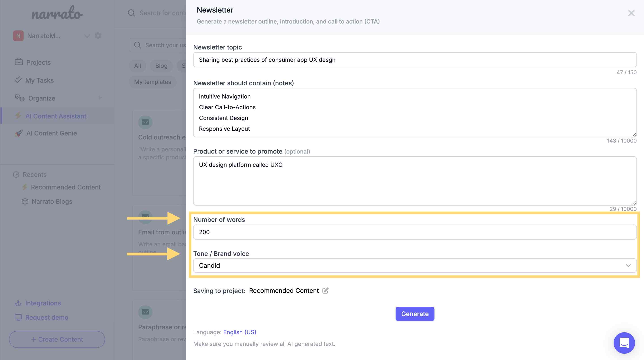Edit the saving project pencil icon
Screen dimensions: 644x360
[325, 290]
